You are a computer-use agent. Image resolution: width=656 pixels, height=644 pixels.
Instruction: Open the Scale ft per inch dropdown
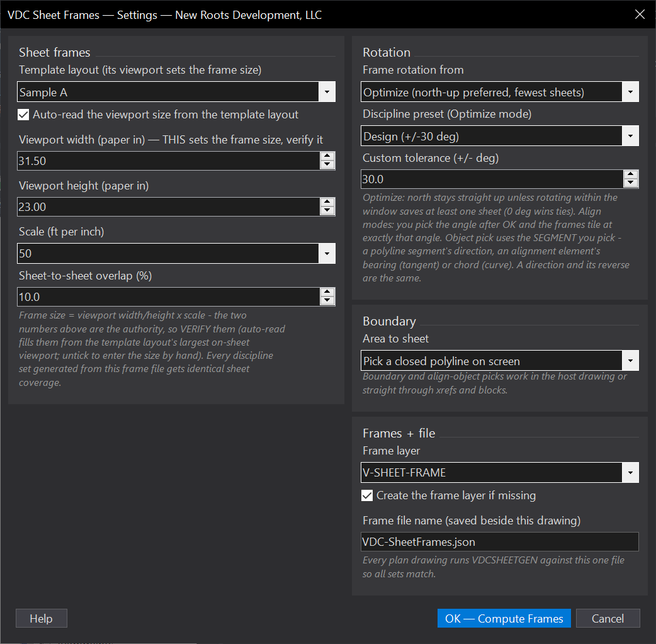pyautogui.click(x=327, y=254)
